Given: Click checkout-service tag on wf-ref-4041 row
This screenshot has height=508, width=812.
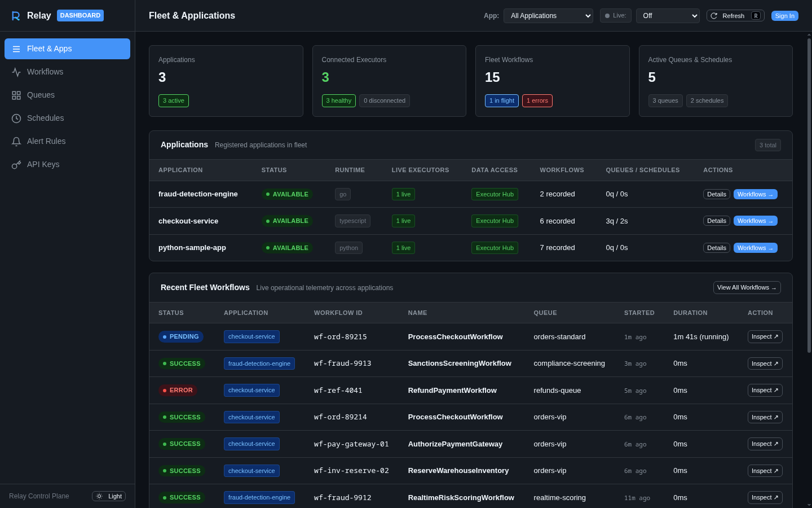Looking at the screenshot, I should (x=251, y=390).
